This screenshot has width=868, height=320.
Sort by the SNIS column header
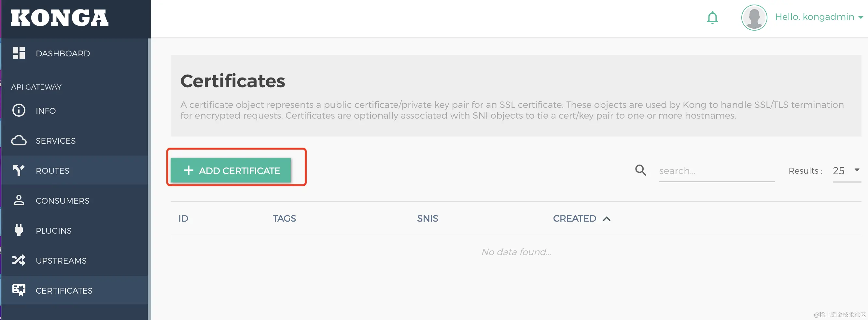tap(427, 219)
